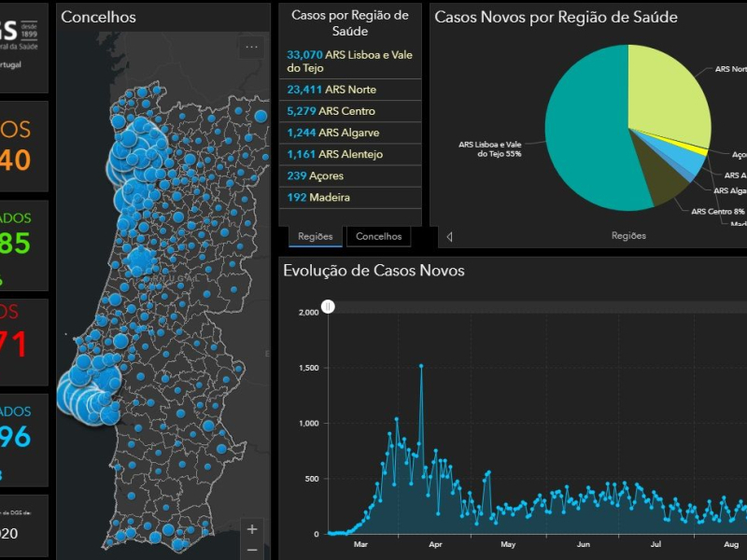747x560 pixels.
Task: Pick the ARS Algarve list row
Action: [x=350, y=133]
